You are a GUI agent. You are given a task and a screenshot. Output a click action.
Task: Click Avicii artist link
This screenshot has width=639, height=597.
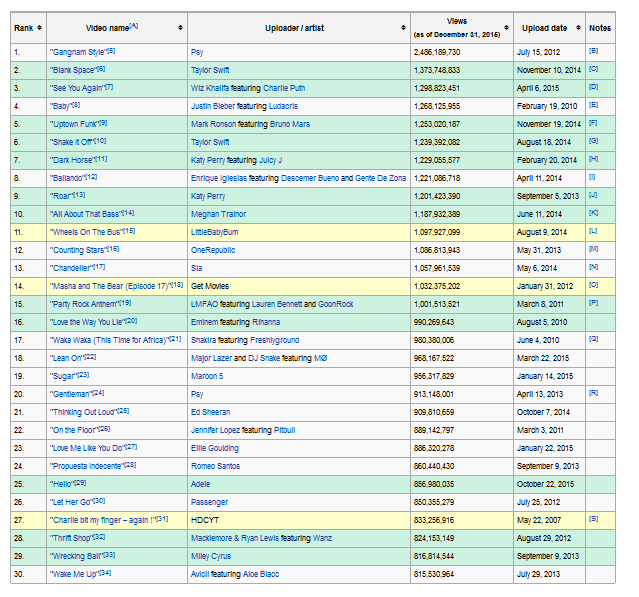point(200,574)
